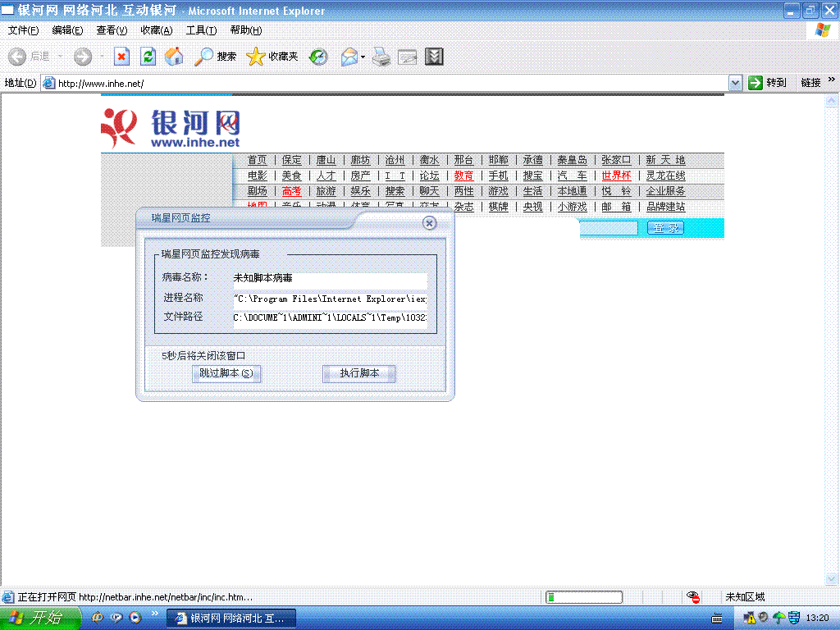
Task: Click the dark download-arrow toolbar icon
Action: pos(434,57)
